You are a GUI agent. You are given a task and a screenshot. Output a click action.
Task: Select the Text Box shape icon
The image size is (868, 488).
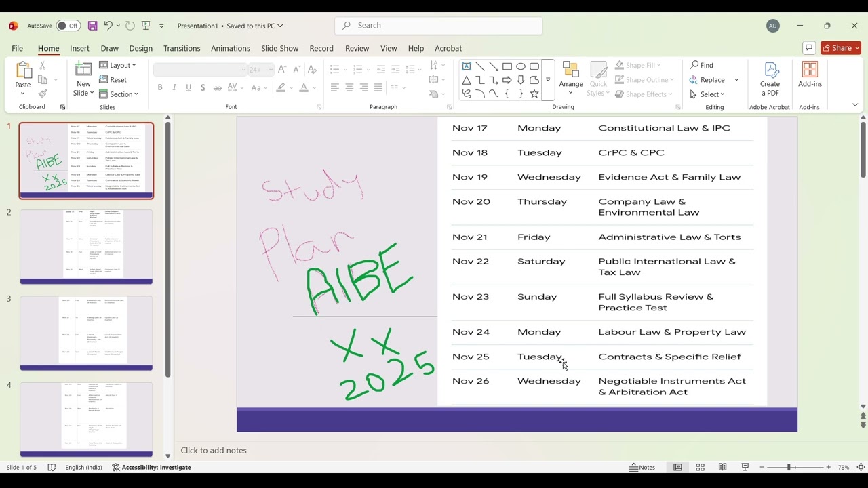(467, 66)
